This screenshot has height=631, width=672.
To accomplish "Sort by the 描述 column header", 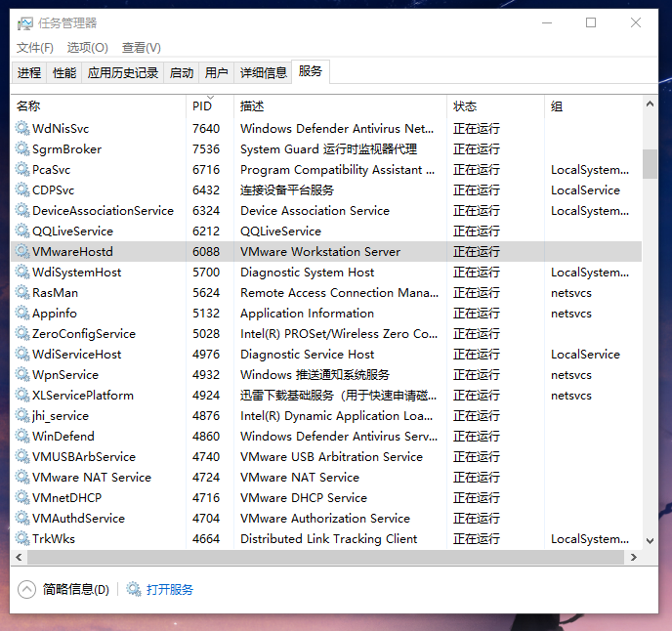I will (x=340, y=105).
